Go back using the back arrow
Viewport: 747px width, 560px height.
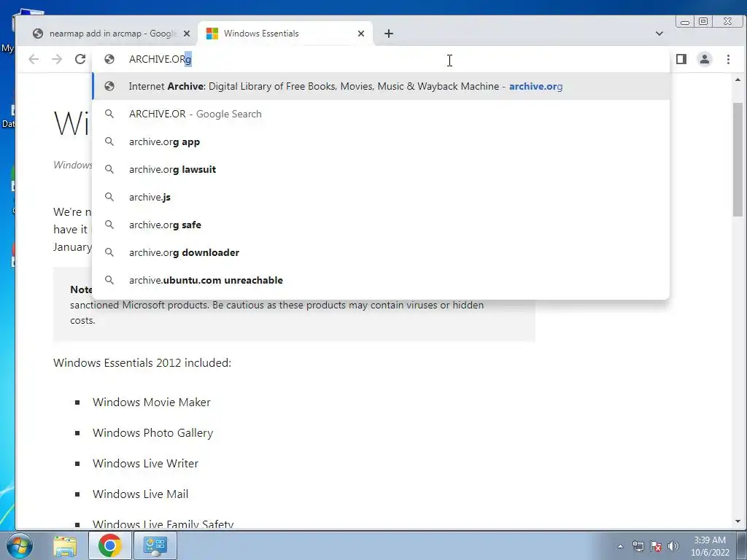coord(34,59)
